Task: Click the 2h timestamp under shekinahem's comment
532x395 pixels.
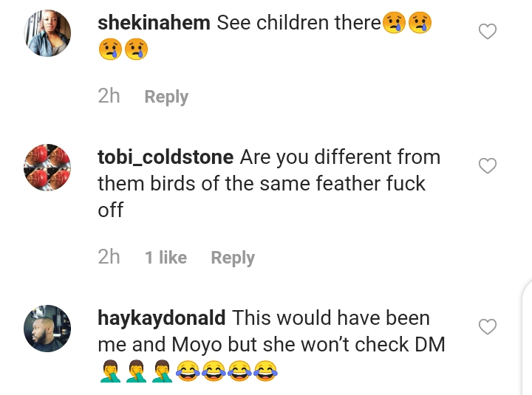Action: click(x=109, y=96)
